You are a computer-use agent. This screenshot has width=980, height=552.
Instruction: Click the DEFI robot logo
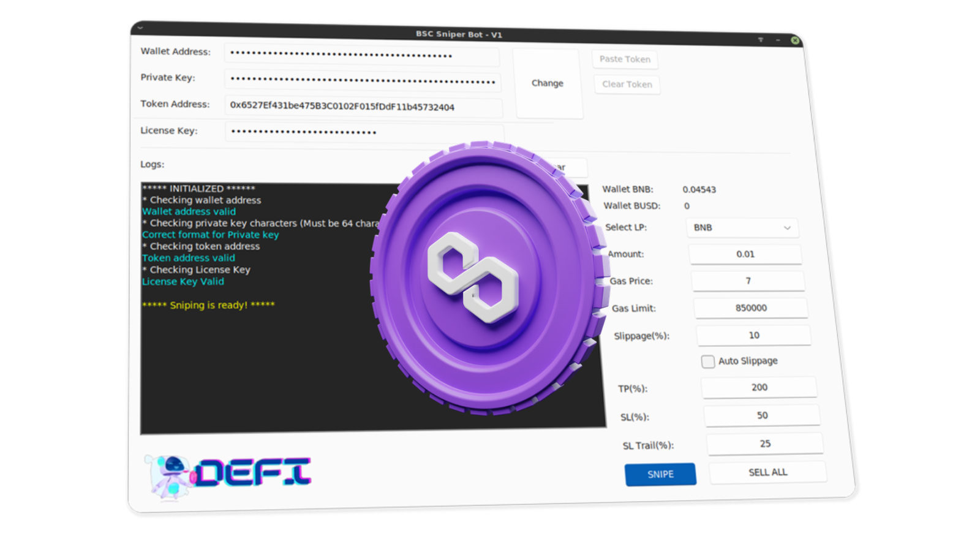pyautogui.click(x=228, y=477)
